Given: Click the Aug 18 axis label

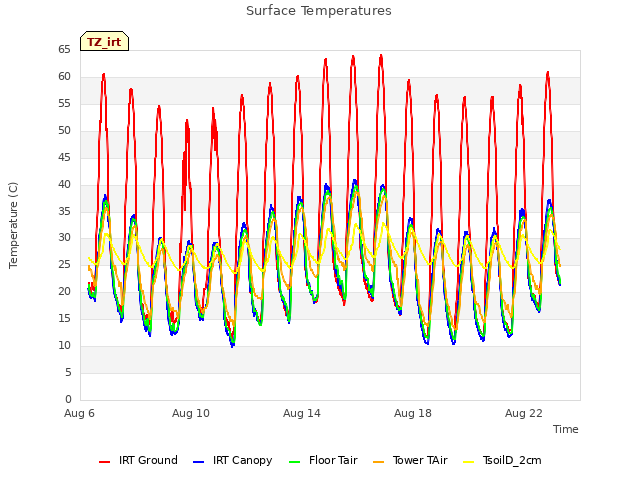Looking at the screenshot, I should click(x=413, y=413).
